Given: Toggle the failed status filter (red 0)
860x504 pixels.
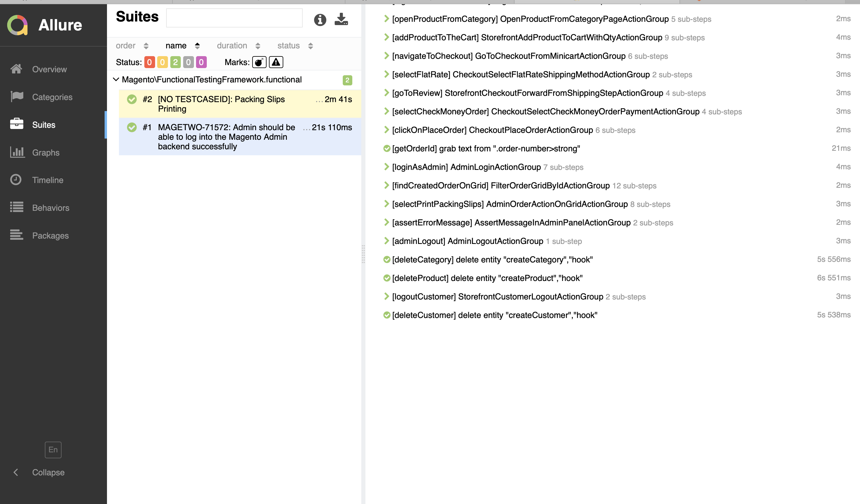Looking at the screenshot, I should pyautogui.click(x=149, y=62).
